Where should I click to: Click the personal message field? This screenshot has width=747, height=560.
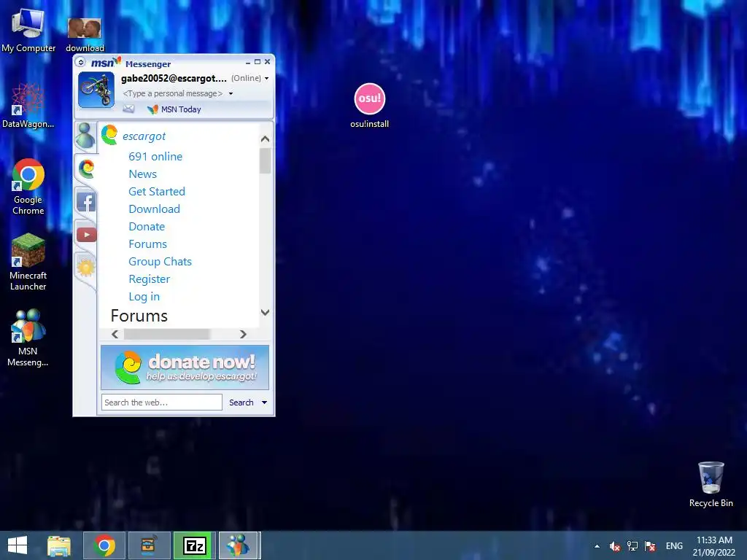pyautogui.click(x=172, y=94)
